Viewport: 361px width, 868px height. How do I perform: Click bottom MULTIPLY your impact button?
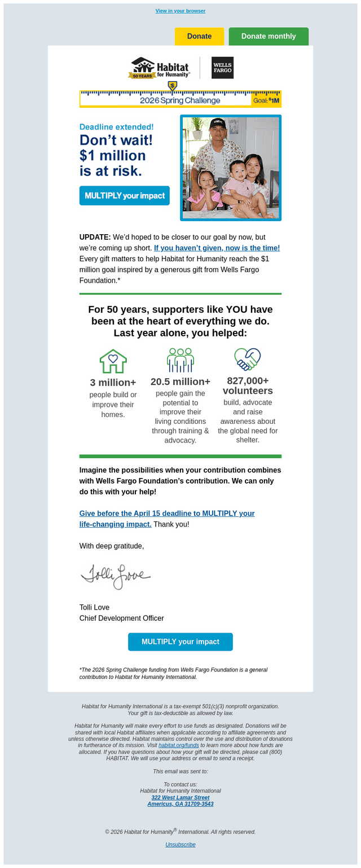tap(180, 642)
